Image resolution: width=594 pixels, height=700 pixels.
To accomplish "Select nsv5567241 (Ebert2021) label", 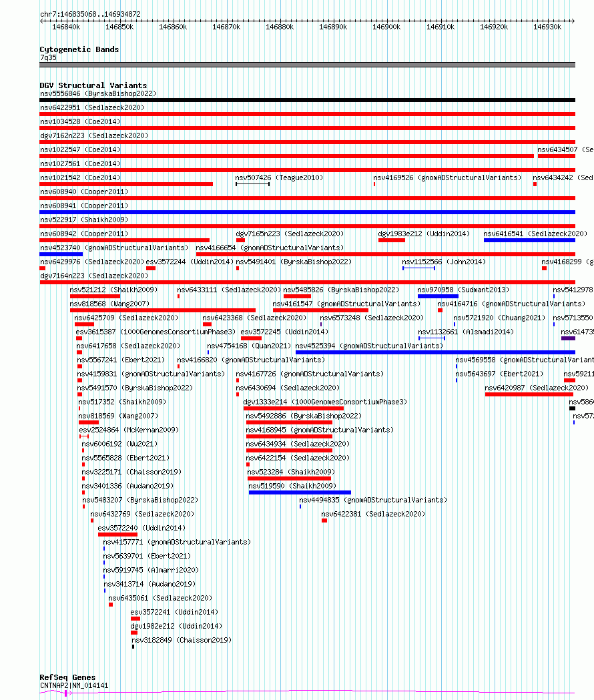I will tap(121, 360).
